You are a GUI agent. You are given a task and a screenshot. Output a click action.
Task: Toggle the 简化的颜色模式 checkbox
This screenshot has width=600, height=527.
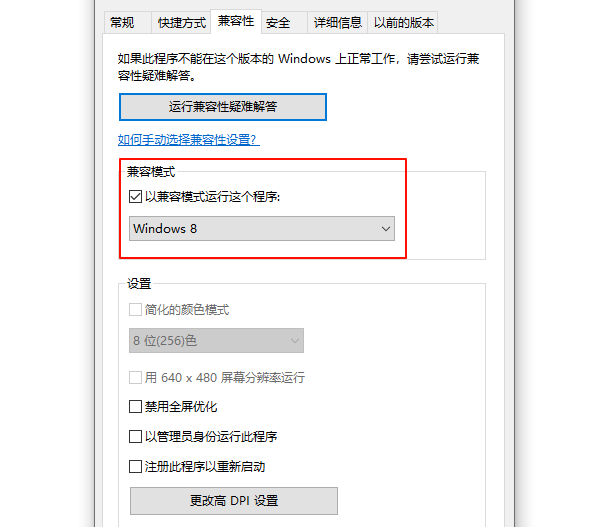[x=136, y=310]
